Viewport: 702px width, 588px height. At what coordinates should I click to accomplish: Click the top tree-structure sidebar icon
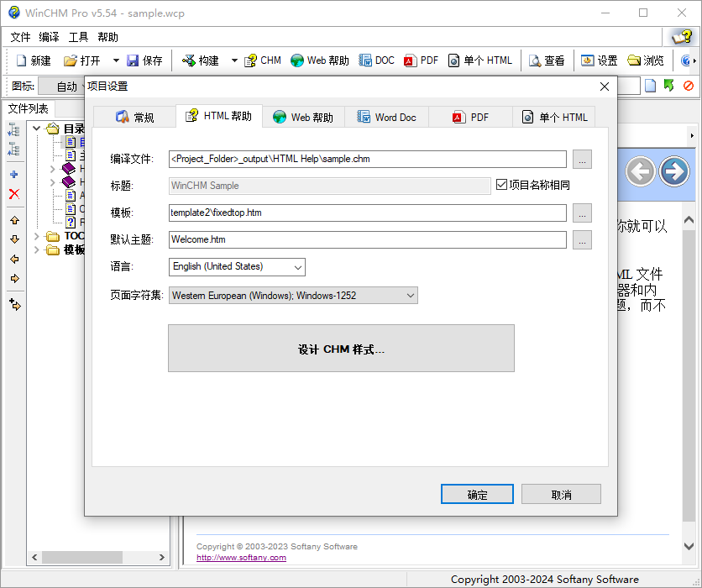click(14, 129)
